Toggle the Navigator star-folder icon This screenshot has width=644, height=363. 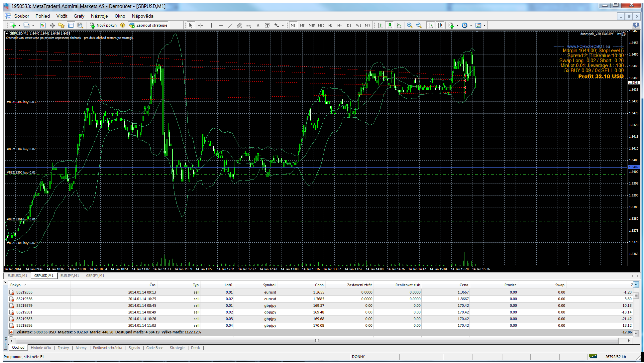tap(61, 25)
